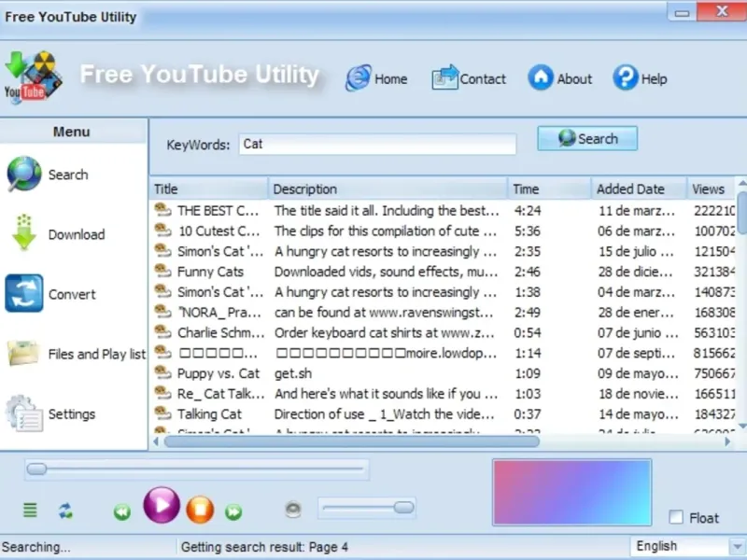This screenshot has height=560, width=747.
Task: Click the horizontal scrollbar right arrow
Action: 727,441
